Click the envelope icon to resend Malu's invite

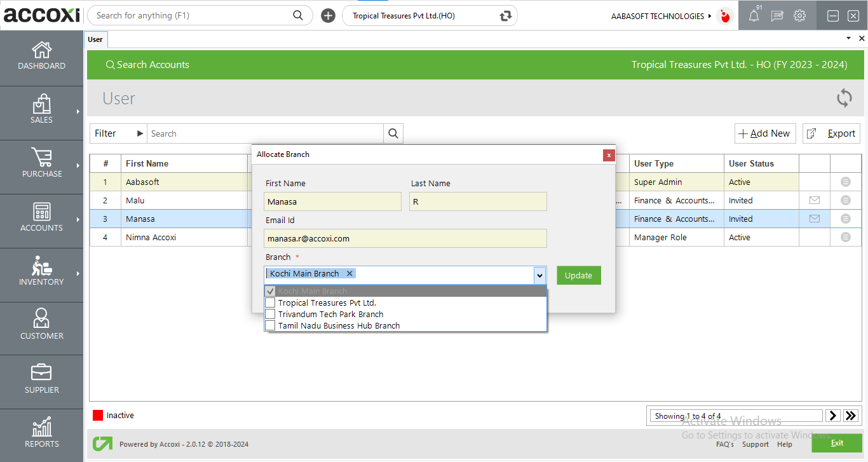815,200
